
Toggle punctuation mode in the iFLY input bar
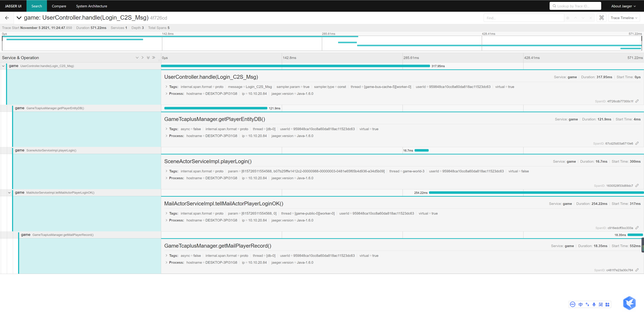coord(587,304)
